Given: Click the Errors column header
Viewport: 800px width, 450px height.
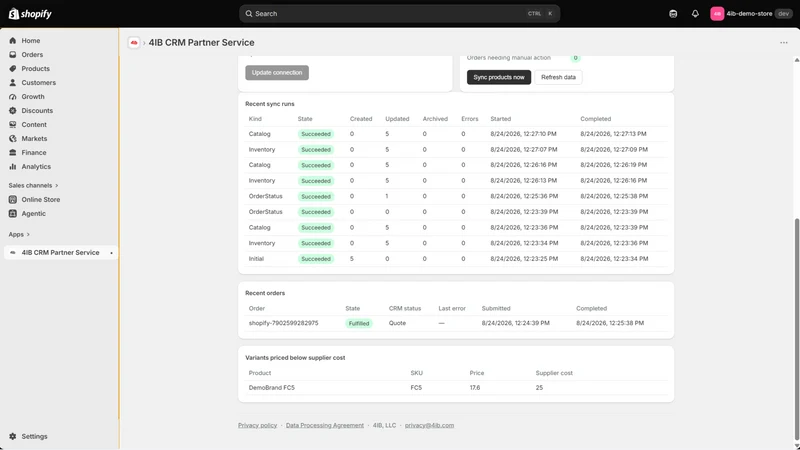Looking at the screenshot, I should coord(470,119).
